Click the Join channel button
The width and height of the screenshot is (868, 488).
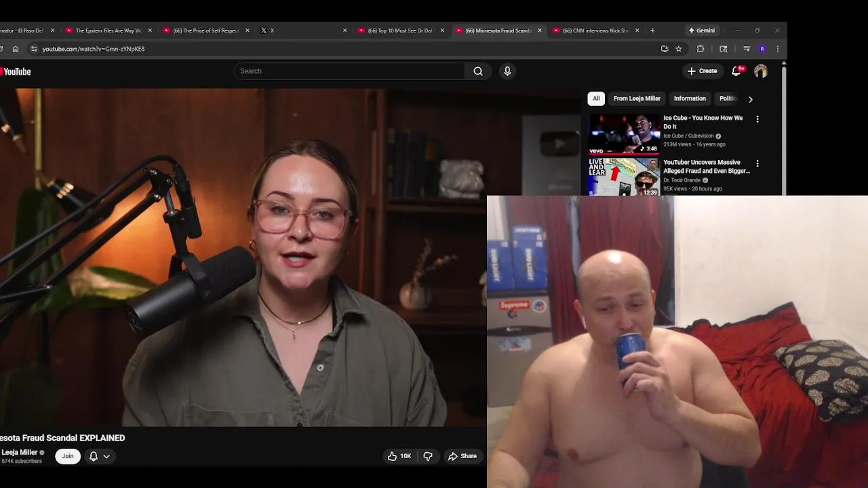click(x=68, y=456)
